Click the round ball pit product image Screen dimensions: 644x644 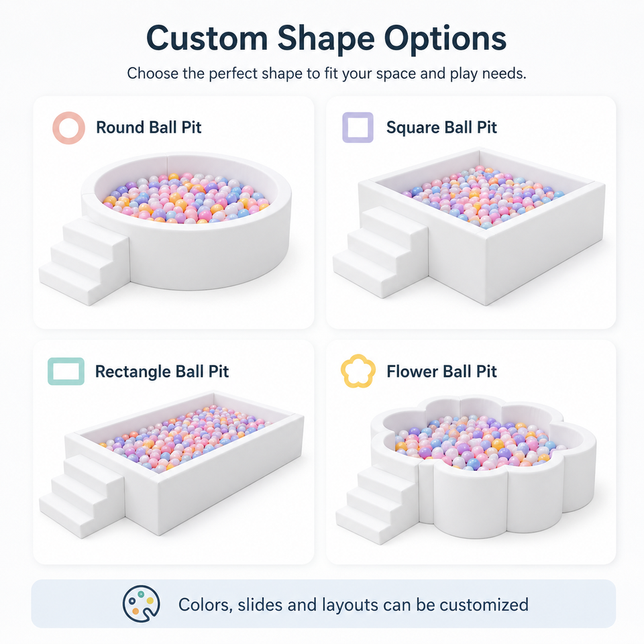(x=166, y=228)
